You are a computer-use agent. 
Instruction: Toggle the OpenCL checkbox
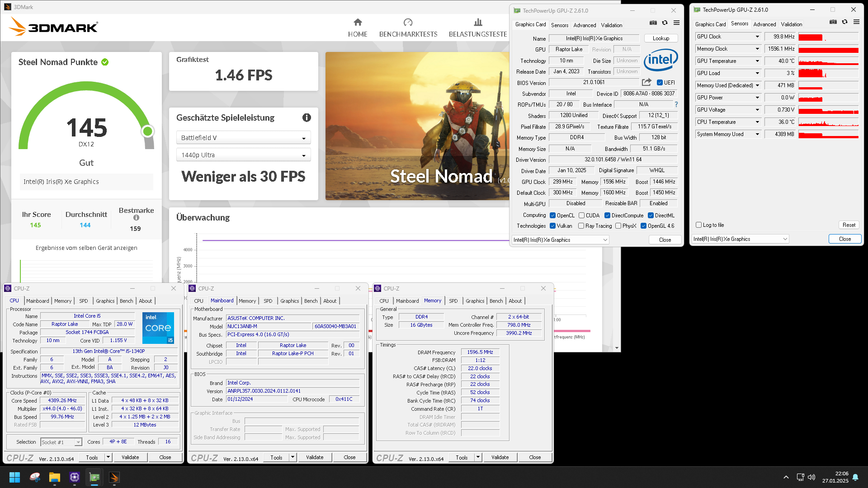[x=552, y=216]
